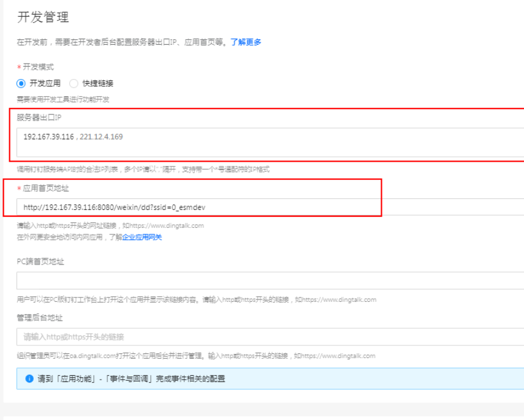This screenshot has height=420, width=524.
Task: Click the PC端首页地址 label
Action: [x=40, y=261]
